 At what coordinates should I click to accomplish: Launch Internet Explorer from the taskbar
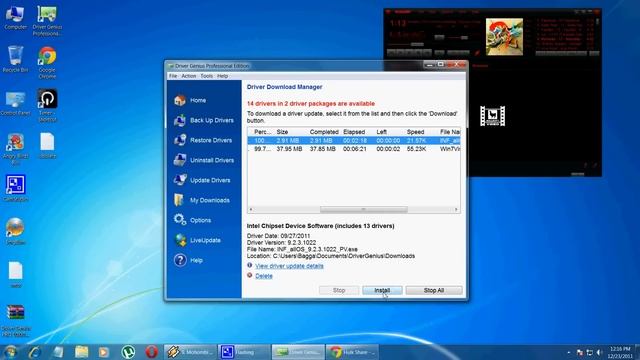coord(35,352)
